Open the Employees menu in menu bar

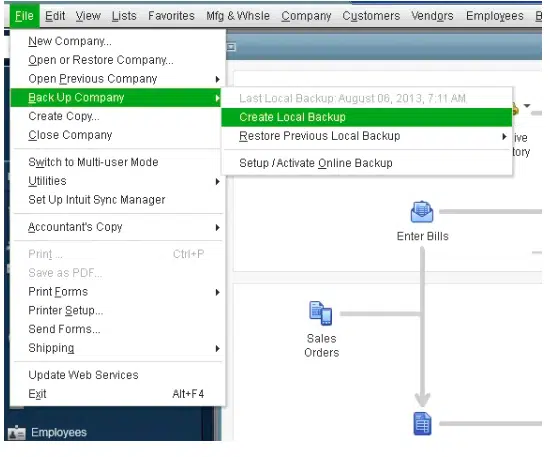pyautogui.click(x=495, y=16)
